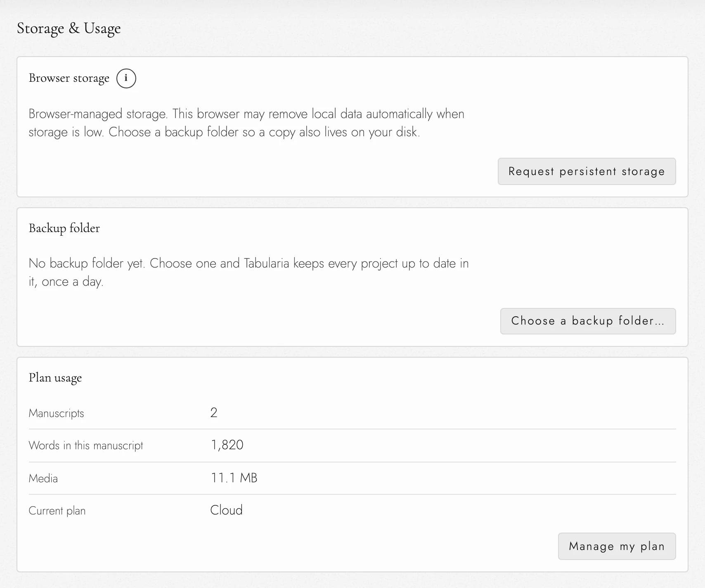Select the Media value 11.1 MB
This screenshot has height=588, width=705.
click(x=234, y=478)
